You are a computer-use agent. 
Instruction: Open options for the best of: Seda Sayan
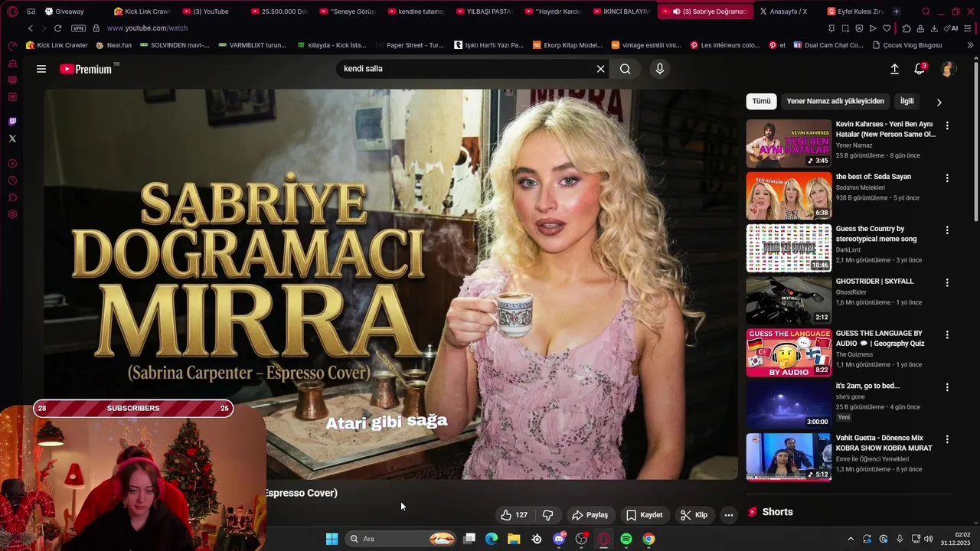point(947,178)
